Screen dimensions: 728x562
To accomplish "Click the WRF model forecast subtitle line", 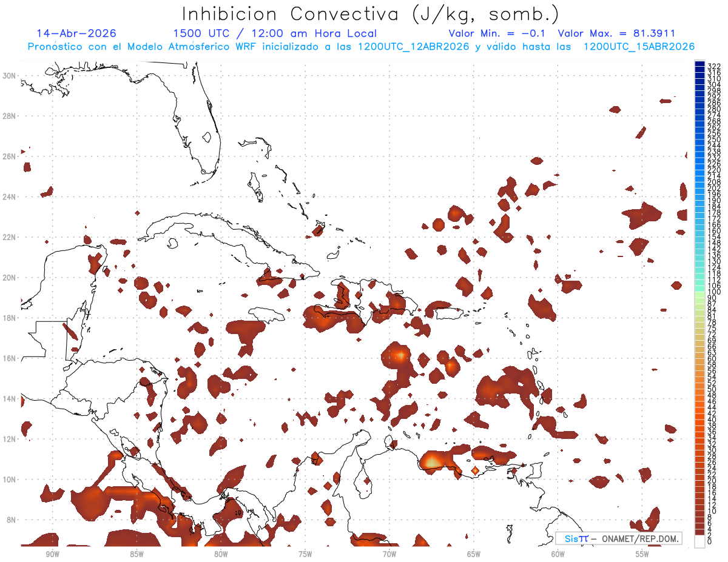I will pos(361,47).
